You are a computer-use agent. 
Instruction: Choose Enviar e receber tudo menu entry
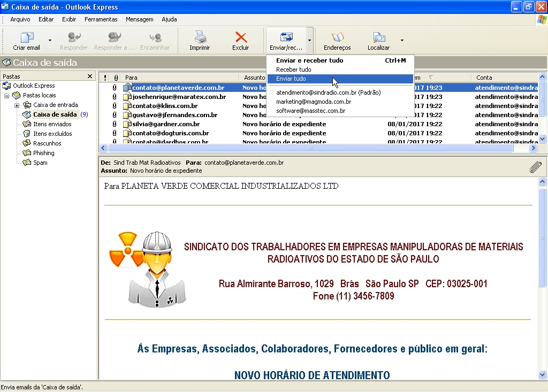(340, 60)
